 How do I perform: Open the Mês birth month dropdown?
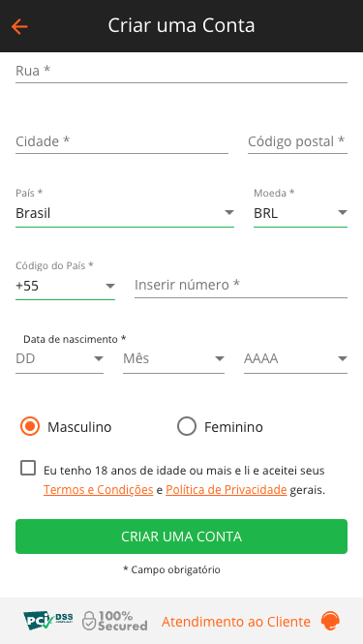pos(173,359)
